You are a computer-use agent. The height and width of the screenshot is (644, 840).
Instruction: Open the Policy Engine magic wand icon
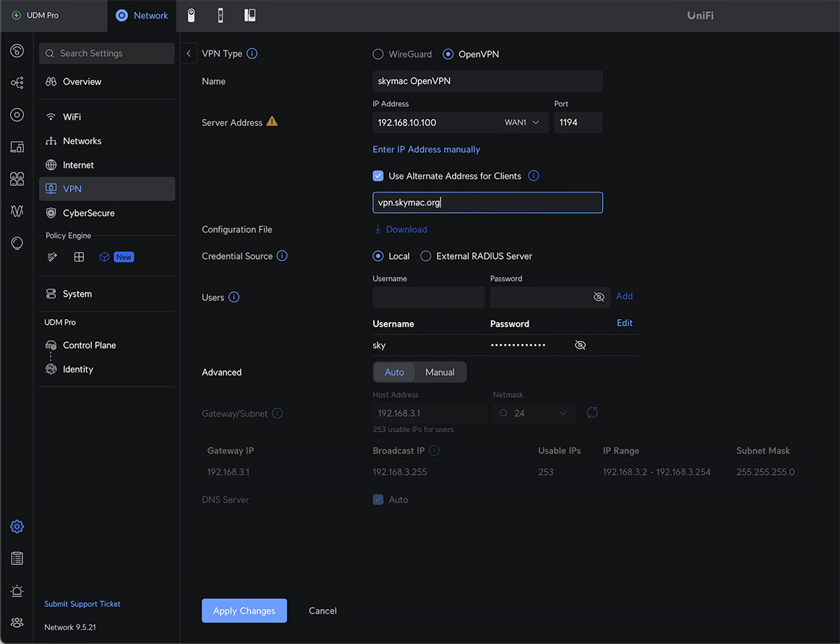52,256
